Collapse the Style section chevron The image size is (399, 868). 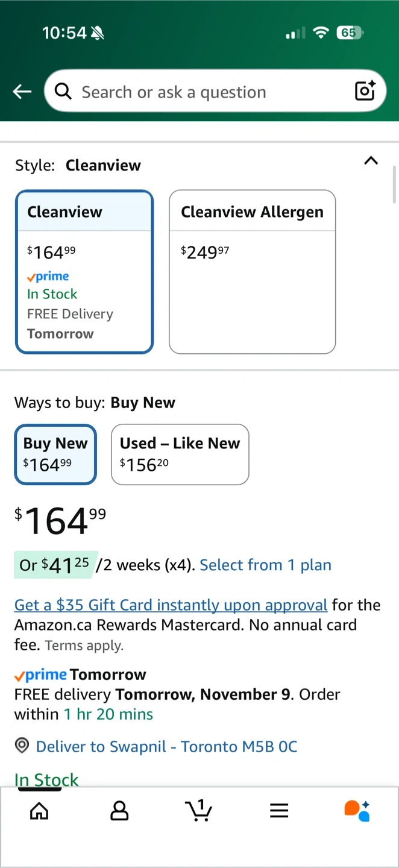point(371,160)
